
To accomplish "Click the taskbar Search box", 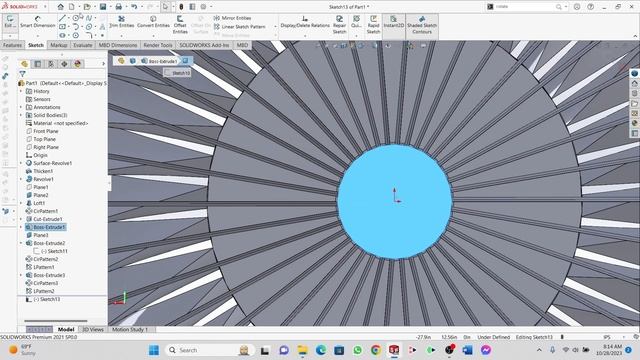I will (x=210, y=350).
